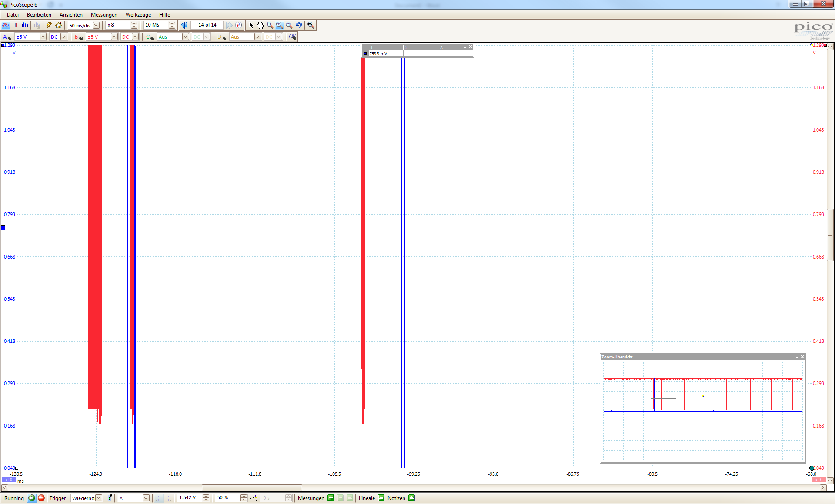Click the vertical scrollbar thumb at right
The height and width of the screenshot is (504, 835).
pos(830,235)
